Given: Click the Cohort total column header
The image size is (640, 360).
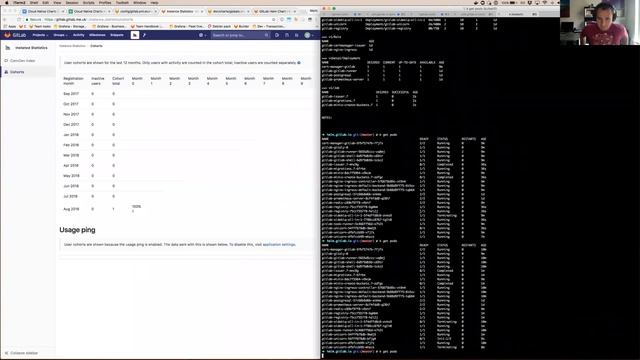Looking at the screenshot, I should [x=118, y=81].
